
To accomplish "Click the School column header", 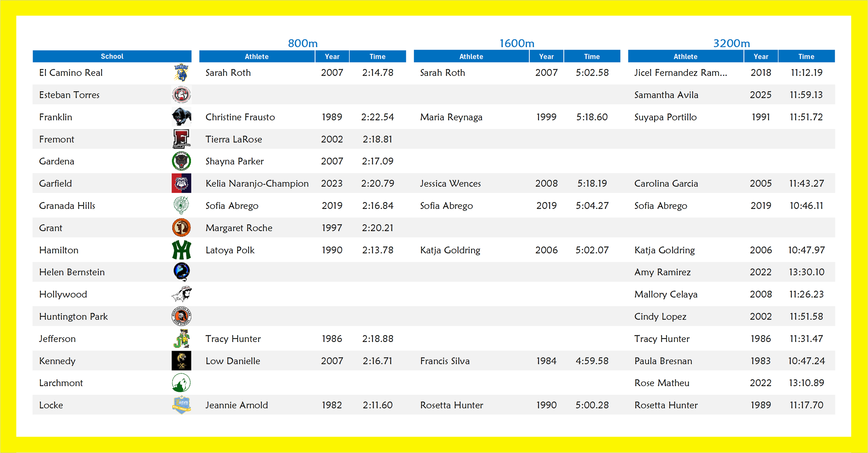I will 112,56.
